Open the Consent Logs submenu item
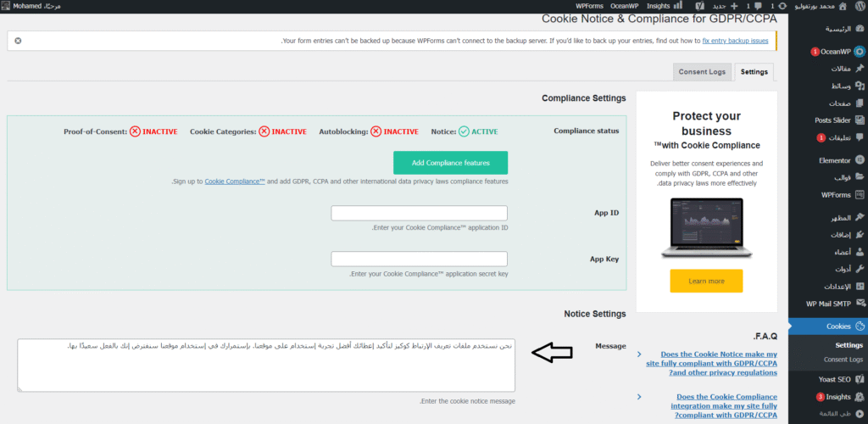The image size is (868, 424). point(843,360)
